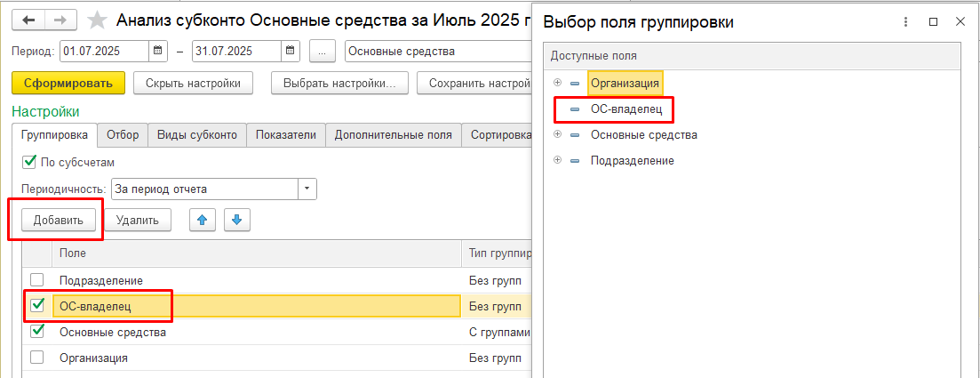980x378 pixels.
Task: Open calendar for period start date
Action: (157, 52)
